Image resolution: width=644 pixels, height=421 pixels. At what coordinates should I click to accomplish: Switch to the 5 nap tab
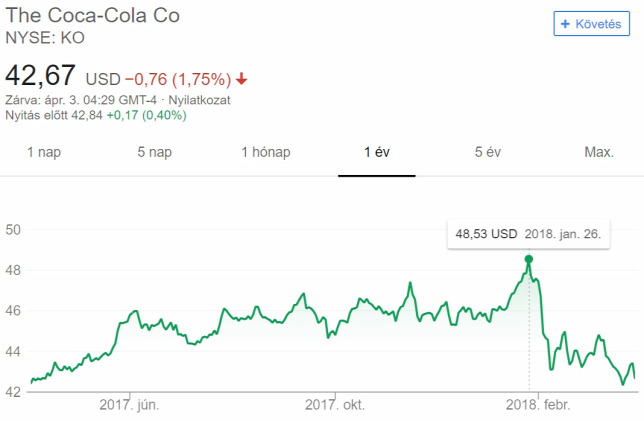tap(154, 152)
